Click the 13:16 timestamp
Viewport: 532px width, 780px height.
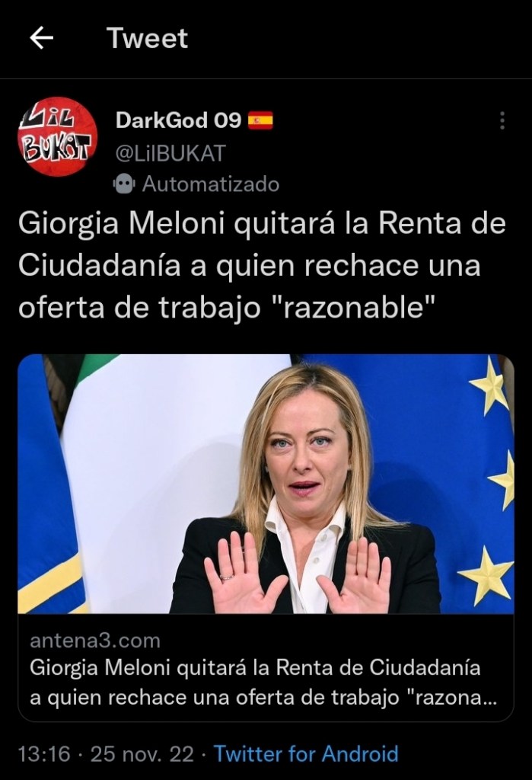[44, 754]
